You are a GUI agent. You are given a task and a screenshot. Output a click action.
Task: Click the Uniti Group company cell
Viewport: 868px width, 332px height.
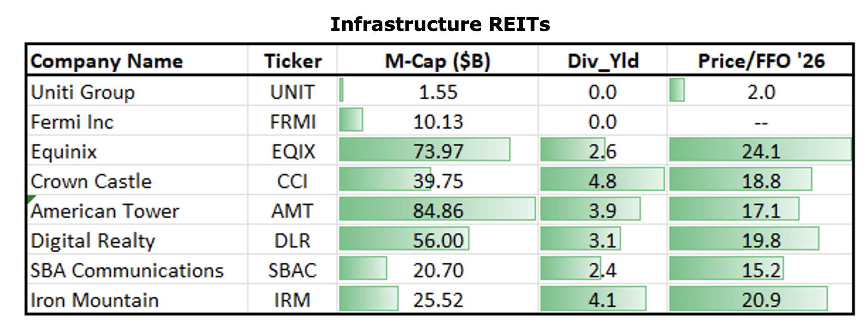coord(83,92)
